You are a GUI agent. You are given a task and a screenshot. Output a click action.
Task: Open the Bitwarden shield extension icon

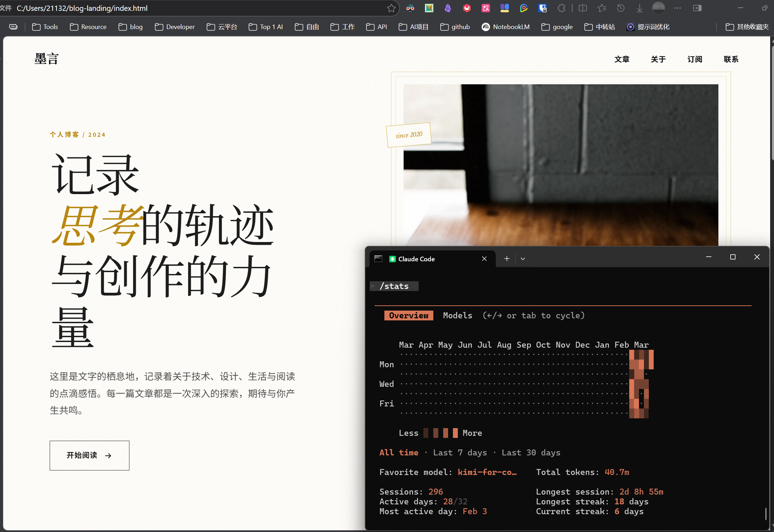coord(542,8)
